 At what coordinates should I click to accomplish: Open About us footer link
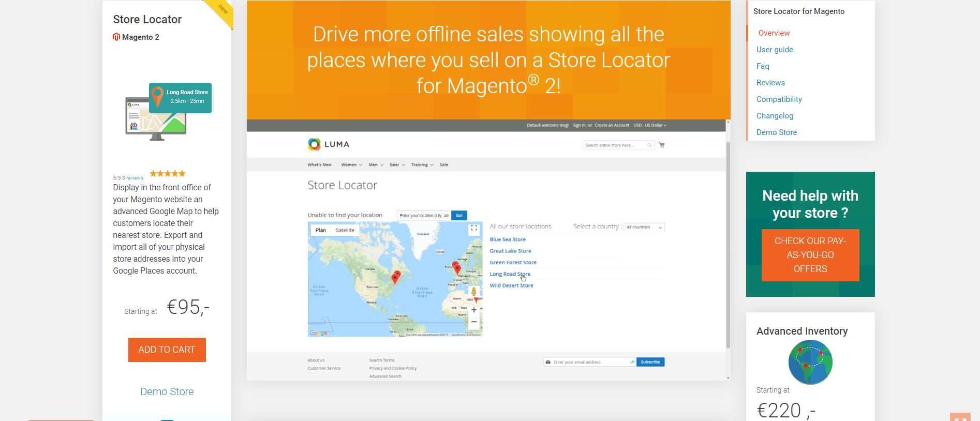click(x=316, y=360)
